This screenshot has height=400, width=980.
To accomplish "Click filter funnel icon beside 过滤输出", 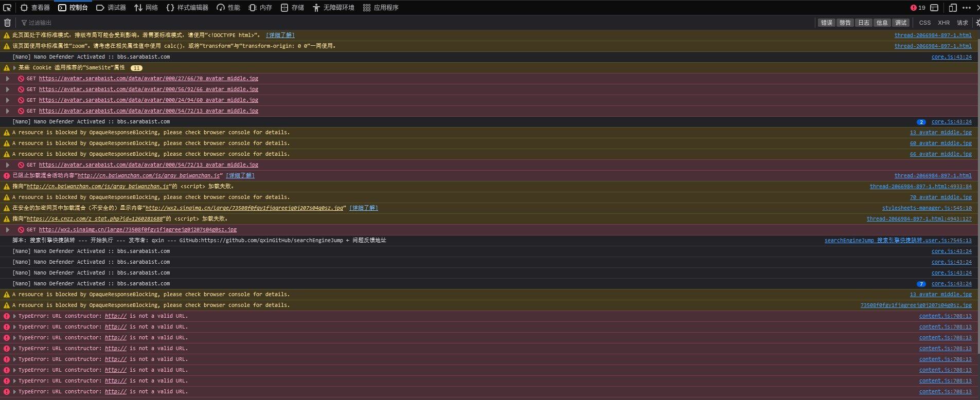I will pyautogui.click(x=24, y=23).
